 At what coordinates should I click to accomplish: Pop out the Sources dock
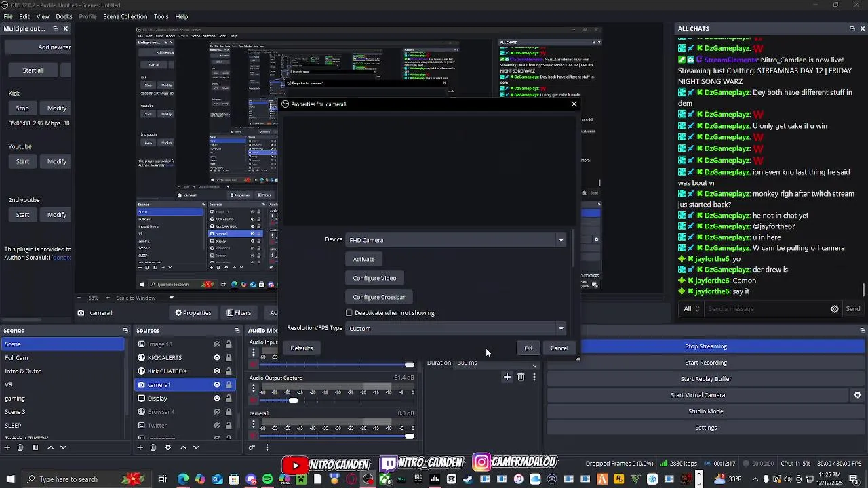pyautogui.click(x=237, y=331)
